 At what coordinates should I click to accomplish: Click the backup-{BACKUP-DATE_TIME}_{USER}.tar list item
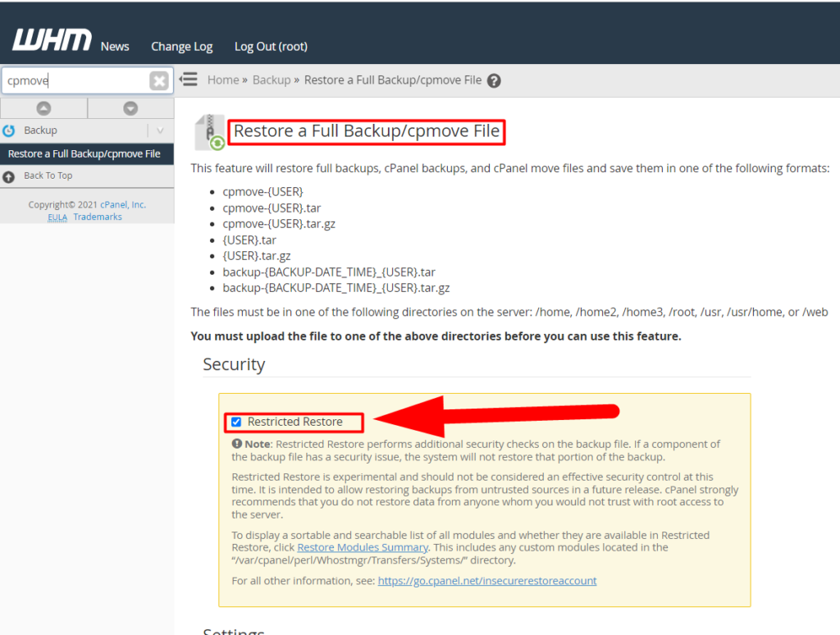point(329,272)
